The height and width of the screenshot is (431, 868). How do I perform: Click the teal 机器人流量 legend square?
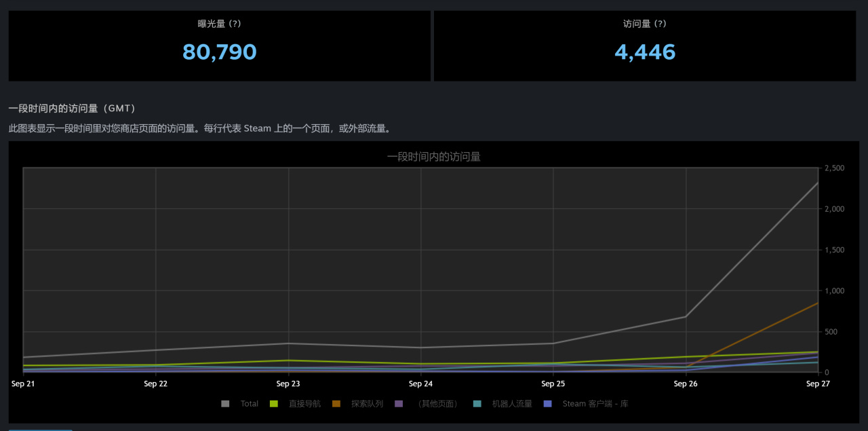click(x=477, y=404)
